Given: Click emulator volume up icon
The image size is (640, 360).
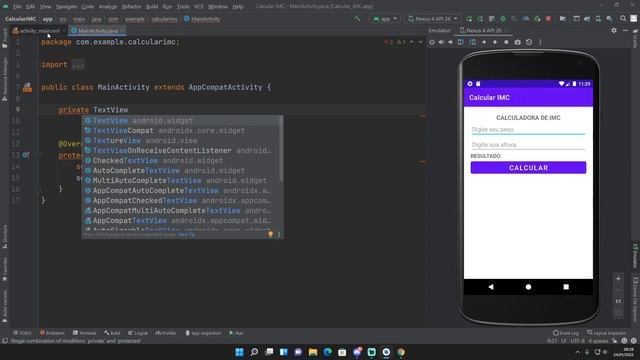Looking at the screenshot, I should pyautogui.click(x=441, y=42).
